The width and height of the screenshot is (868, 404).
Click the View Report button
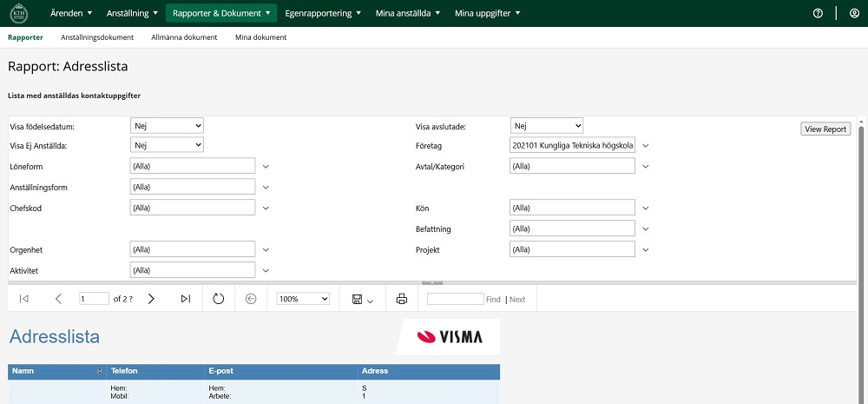coord(825,129)
